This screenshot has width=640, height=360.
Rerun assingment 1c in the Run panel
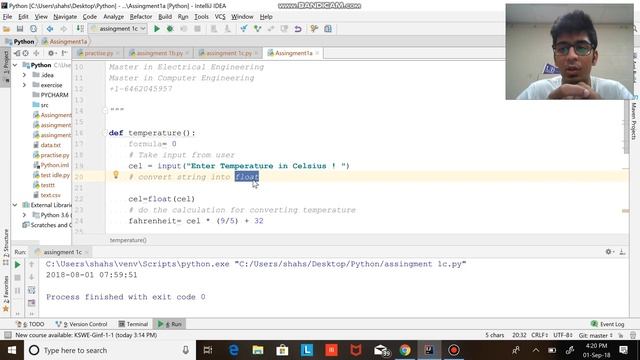pos(18,264)
